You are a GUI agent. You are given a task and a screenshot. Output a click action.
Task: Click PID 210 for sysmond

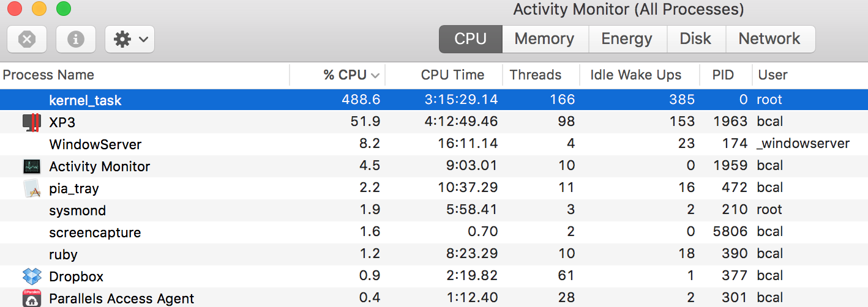point(735,210)
